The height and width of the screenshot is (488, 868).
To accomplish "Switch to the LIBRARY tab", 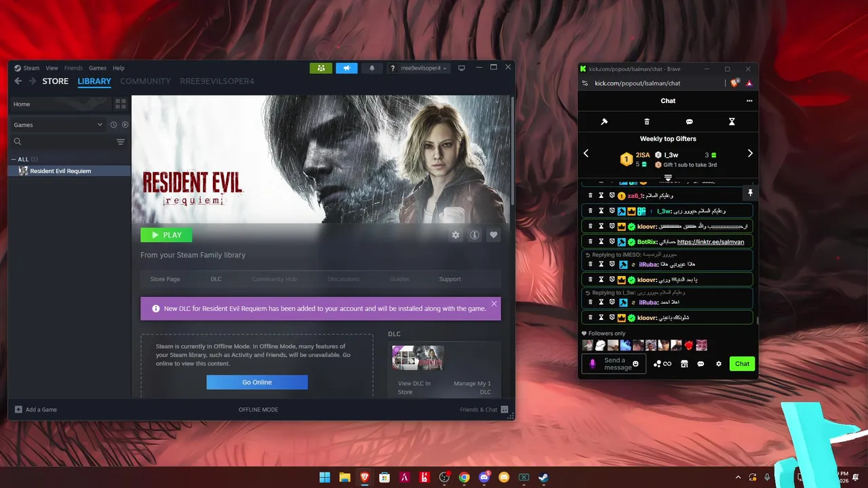I will point(94,81).
